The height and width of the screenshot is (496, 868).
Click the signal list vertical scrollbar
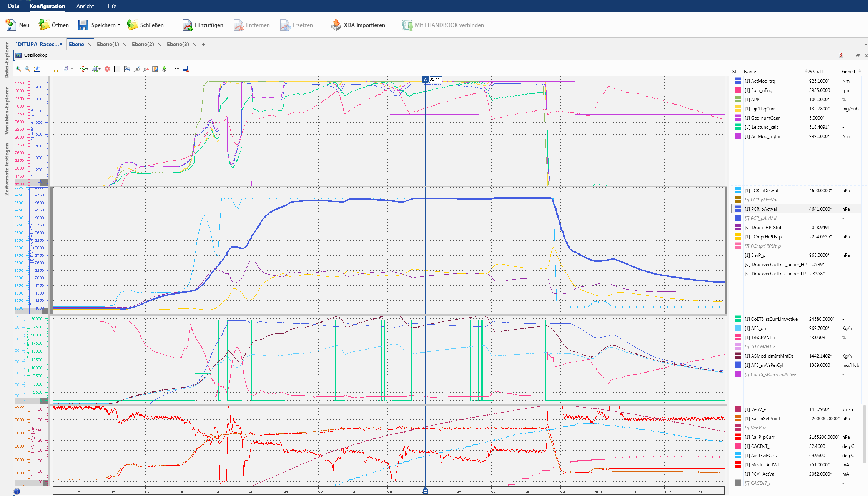click(865, 434)
